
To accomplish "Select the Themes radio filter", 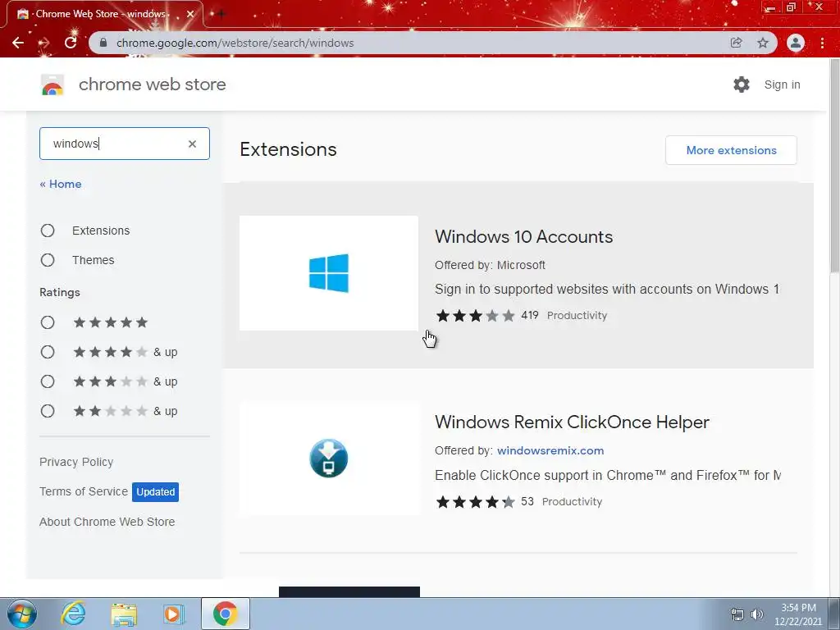I will [48, 260].
